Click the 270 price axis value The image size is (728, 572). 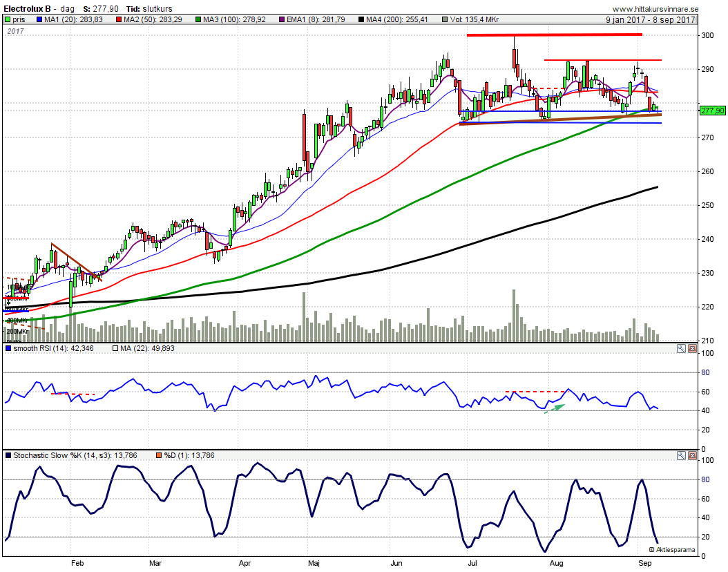pyautogui.click(x=707, y=137)
